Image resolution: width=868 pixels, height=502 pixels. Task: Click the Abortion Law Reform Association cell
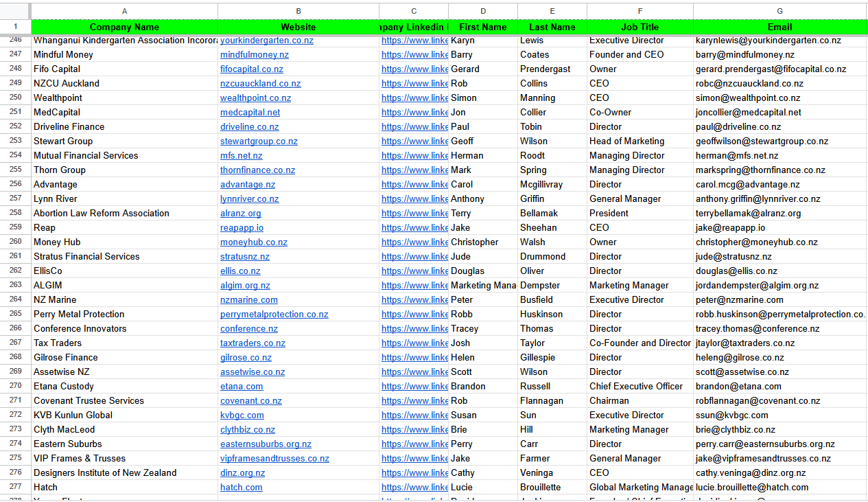124,214
